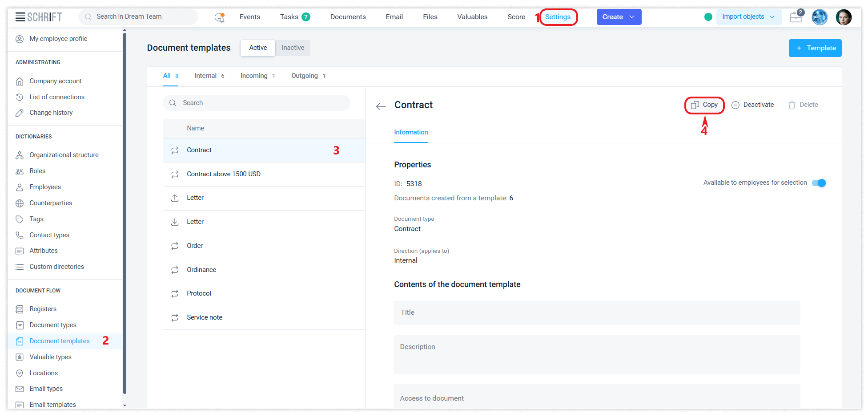The image size is (868, 418).
Task: Click the Deactivate template icon
Action: coord(735,105)
